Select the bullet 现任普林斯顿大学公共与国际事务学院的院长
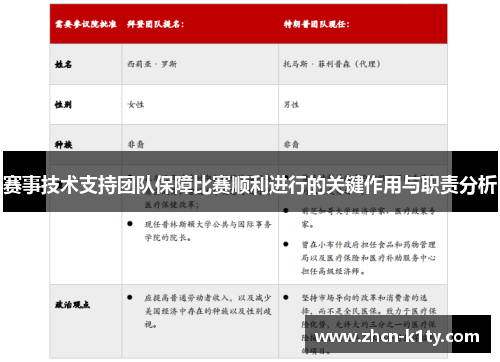This screenshot has width=500, height=362. pos(208,231)
